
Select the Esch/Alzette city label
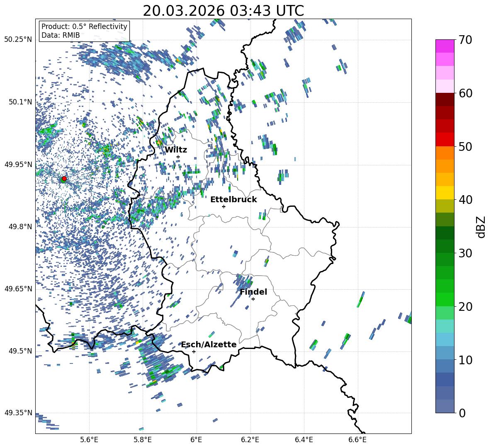pyautogui.click(x=208, y=344)
